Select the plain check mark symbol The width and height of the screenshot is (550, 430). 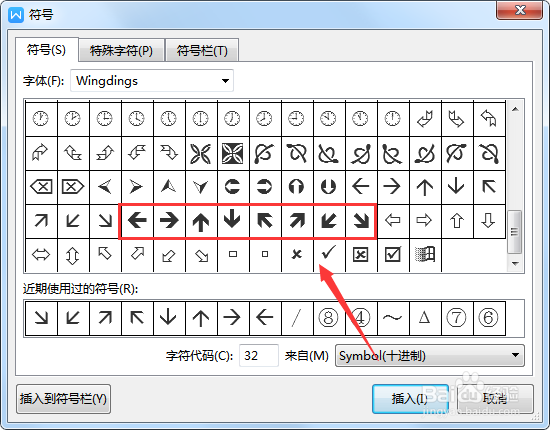(x=329, y=254)
